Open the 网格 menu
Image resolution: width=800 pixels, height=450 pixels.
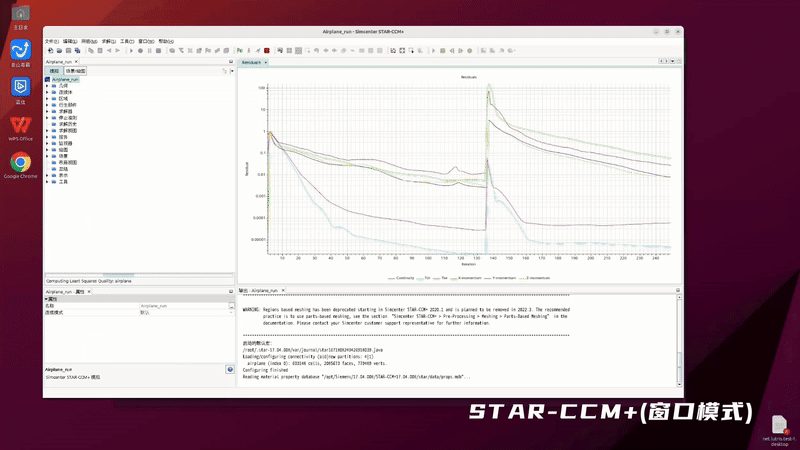89,41
